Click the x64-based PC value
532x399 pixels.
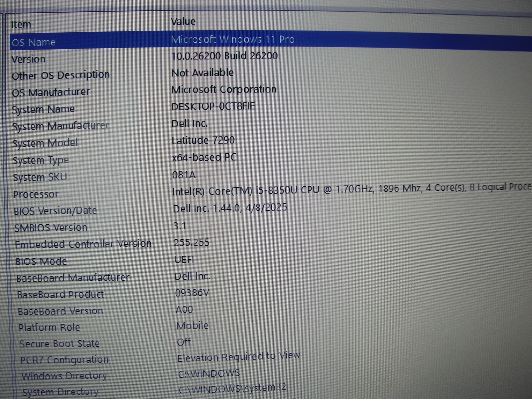coord(204,157)
